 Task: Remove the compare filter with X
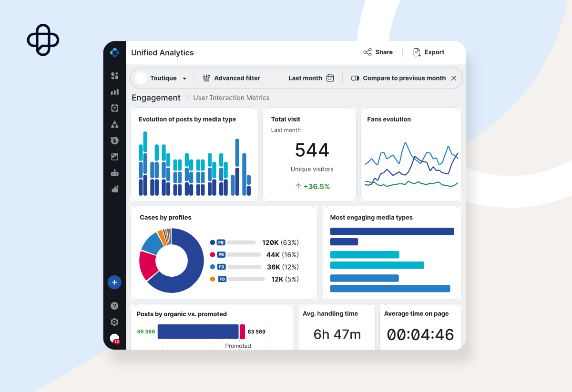pos(454,78)
